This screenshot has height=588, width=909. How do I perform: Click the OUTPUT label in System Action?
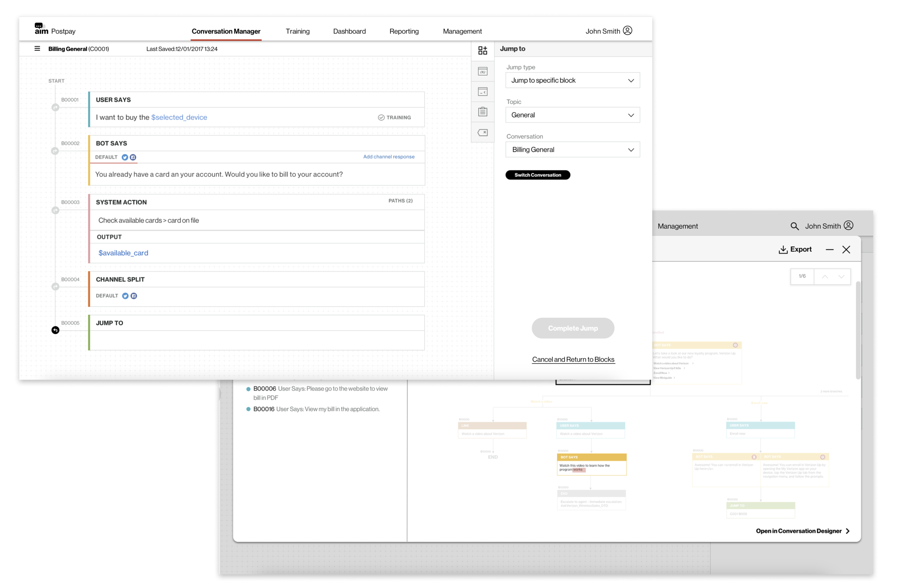(109, 237)
